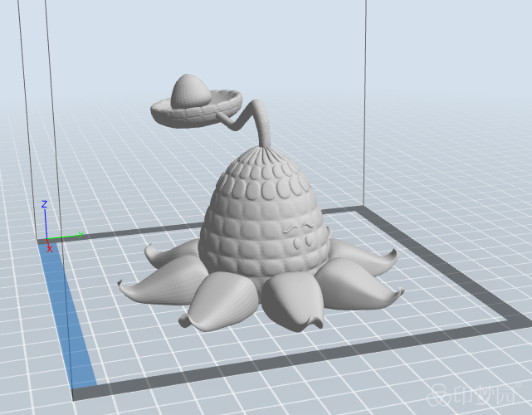532x415 pixels.
Task: Click the blue Z axis label
Action: click(x=44, y=203)
